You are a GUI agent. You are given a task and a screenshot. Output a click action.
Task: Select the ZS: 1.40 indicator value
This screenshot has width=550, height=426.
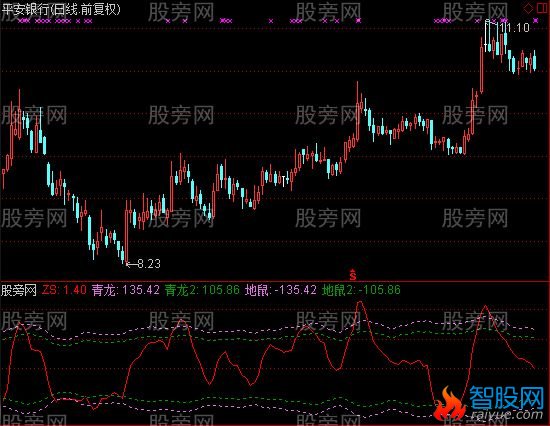64,290
